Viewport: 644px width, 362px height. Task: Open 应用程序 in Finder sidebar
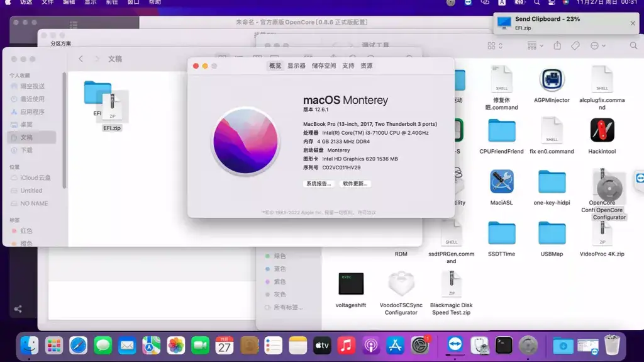click(x=32, y=112)
